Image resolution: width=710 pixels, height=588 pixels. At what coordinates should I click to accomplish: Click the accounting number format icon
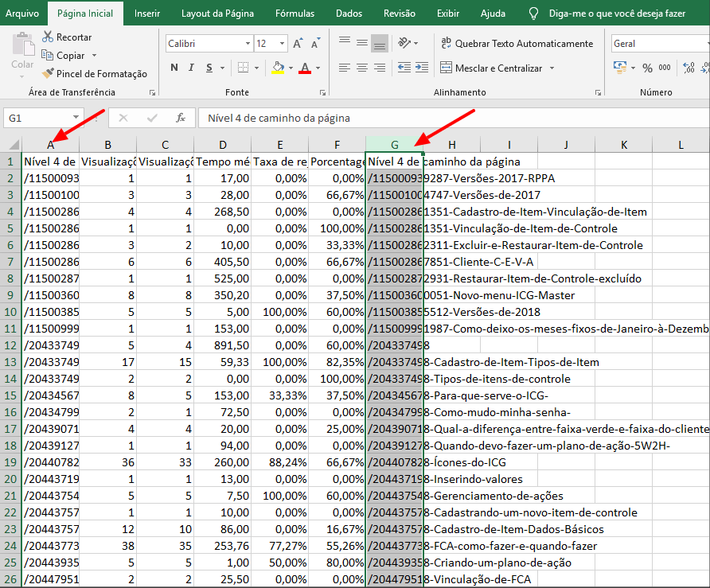pos(619,68)
